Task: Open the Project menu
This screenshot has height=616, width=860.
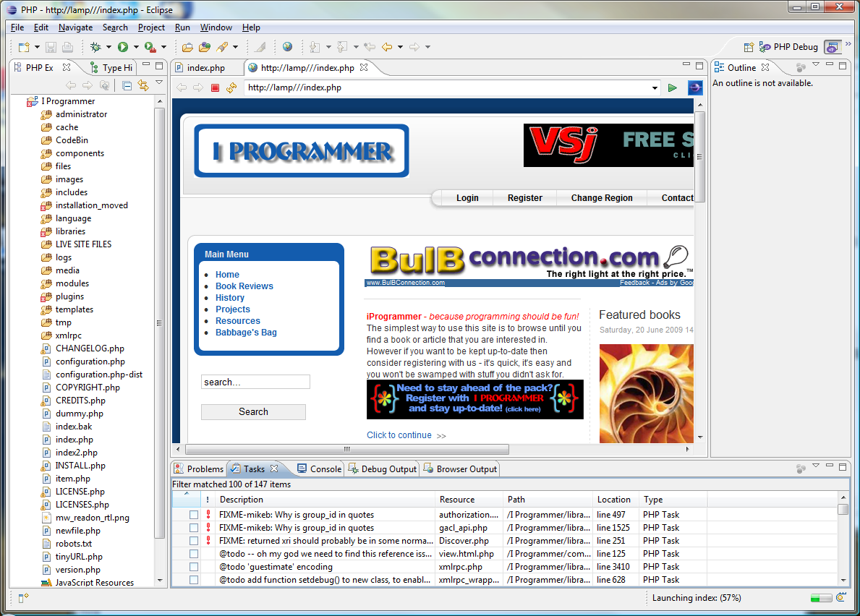Action: (151, 27)
